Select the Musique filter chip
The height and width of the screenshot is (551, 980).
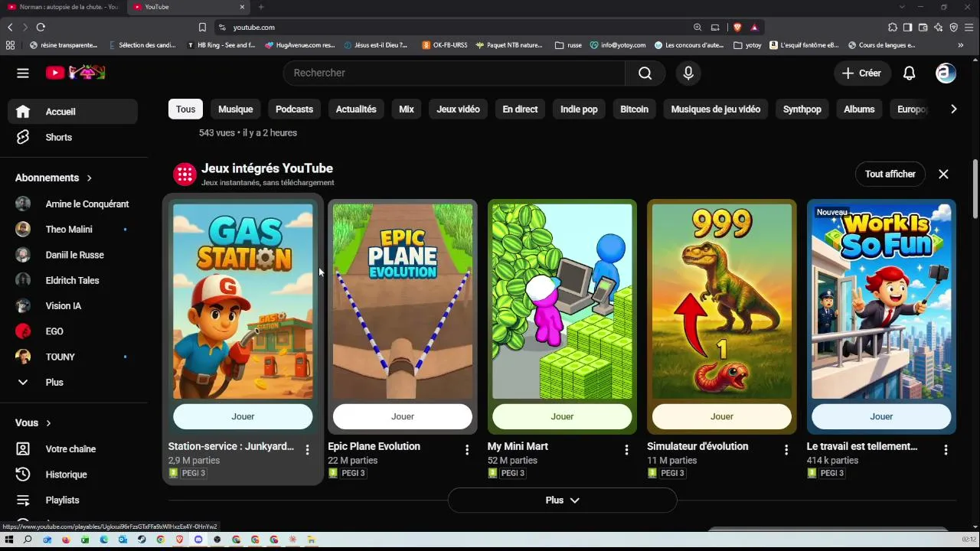click(x=236, y=109)
